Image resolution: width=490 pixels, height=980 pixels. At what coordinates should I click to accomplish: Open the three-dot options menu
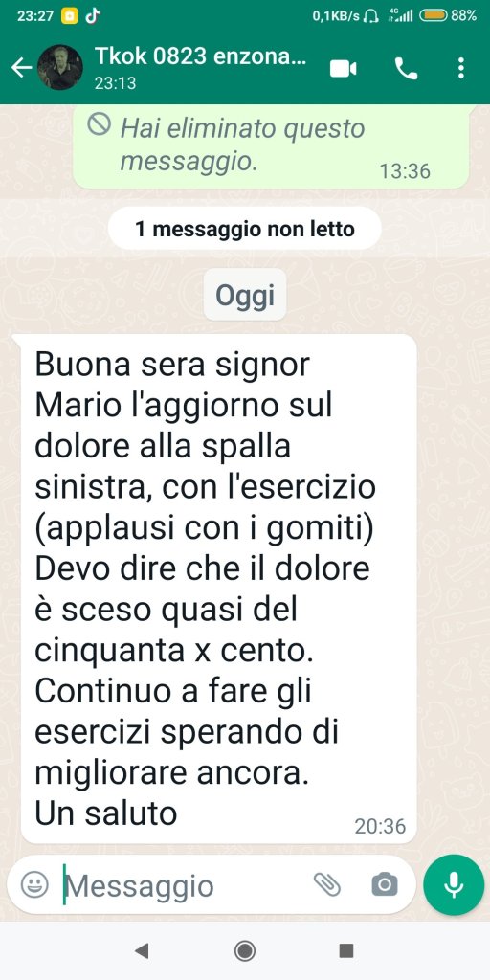coord(461,68)
